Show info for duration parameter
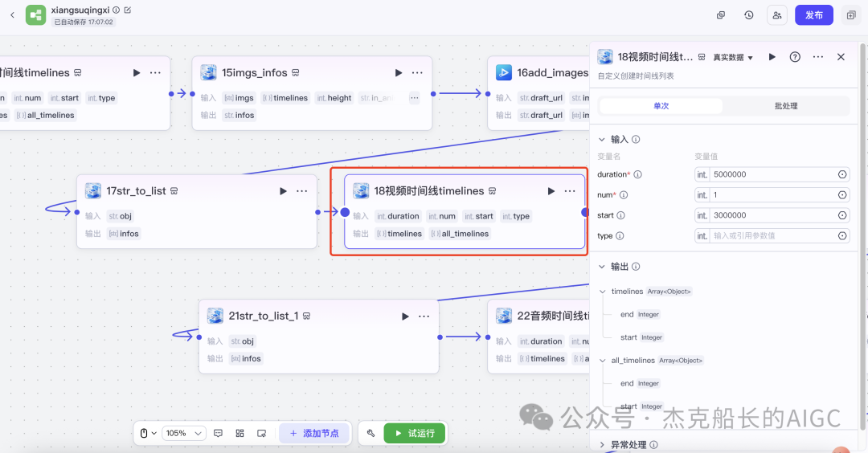Viewport: 868px width, 453px height. 637,174
